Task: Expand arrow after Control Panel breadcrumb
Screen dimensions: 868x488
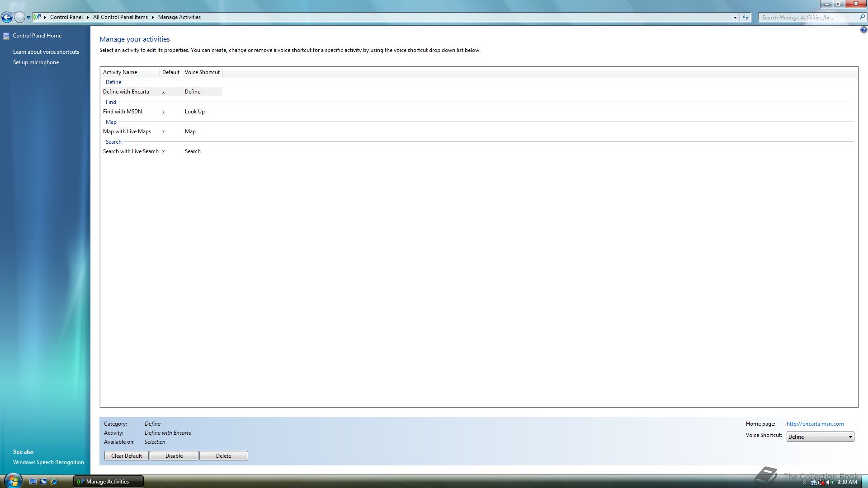Action: pos(88,17)
